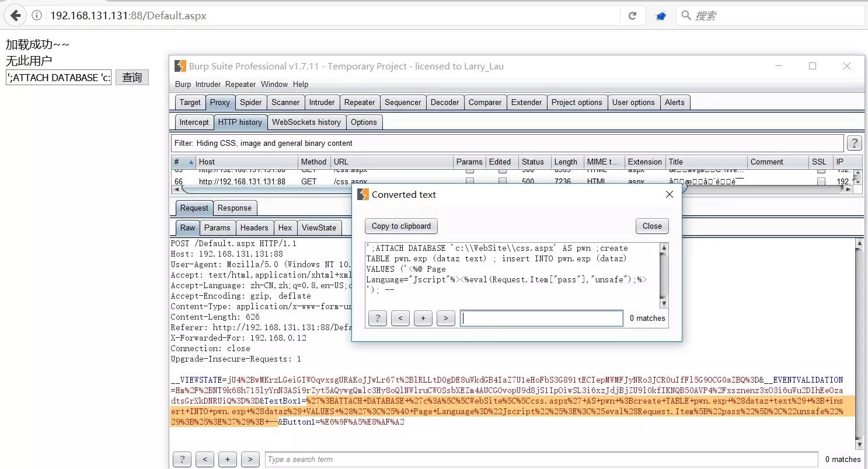The height and width of the screenshot is (469, 868).
Task: Switch to the Sequencer tab
Action: (x=403, y=102)
